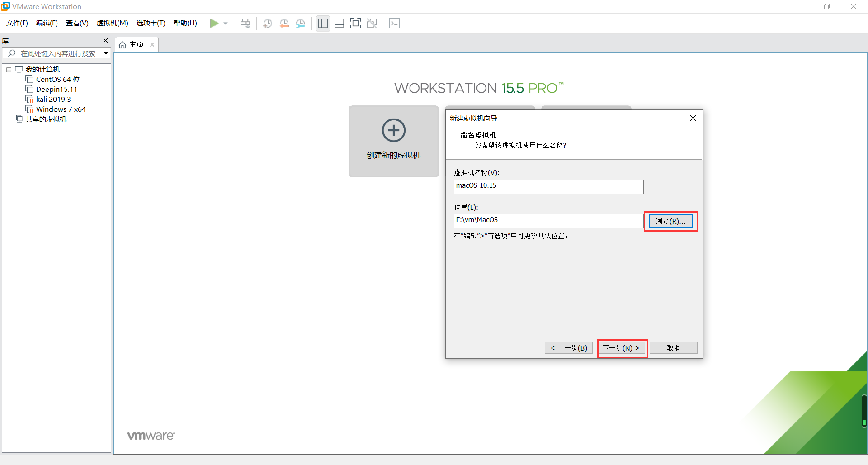Click the full screen mode icon

coord(356,23)
